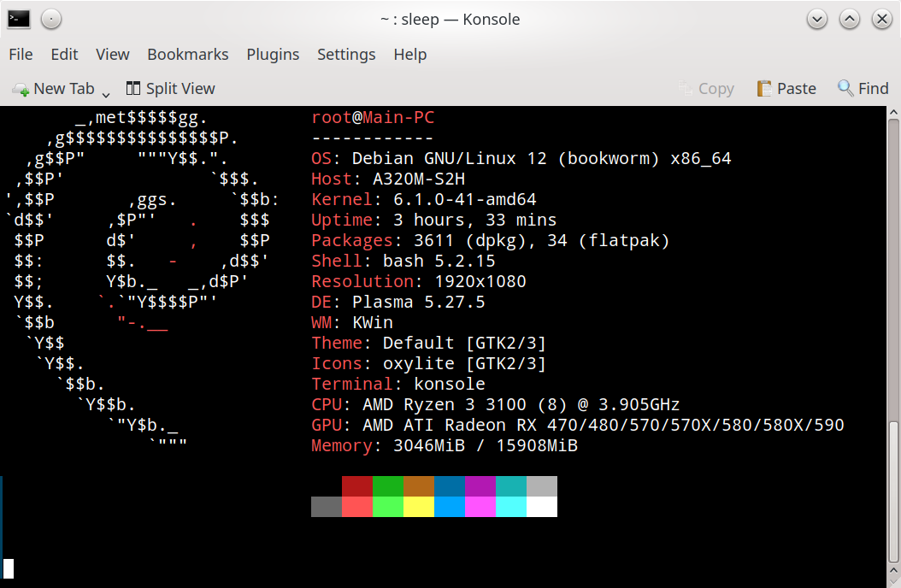Minimize the Konsole window
Screen dimensions: 901x588
[x=817, y=19]
